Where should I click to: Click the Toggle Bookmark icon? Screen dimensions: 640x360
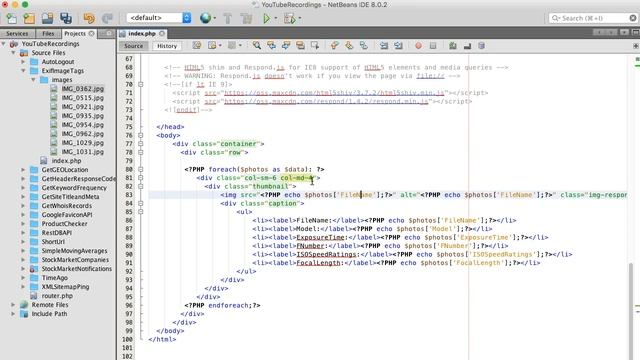point(364,46)
